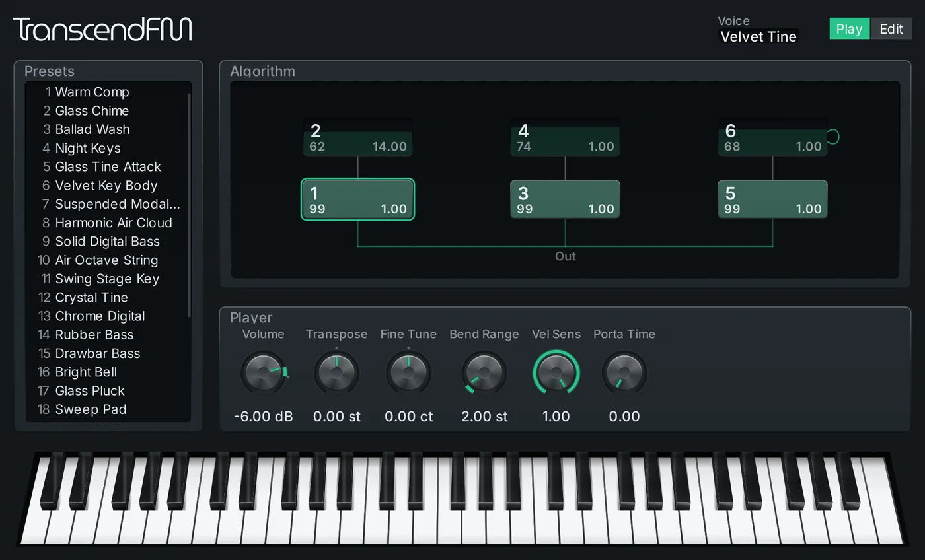Load the Chrome Digital preset
The image size is (925, 560).
(x=108, y=316)
